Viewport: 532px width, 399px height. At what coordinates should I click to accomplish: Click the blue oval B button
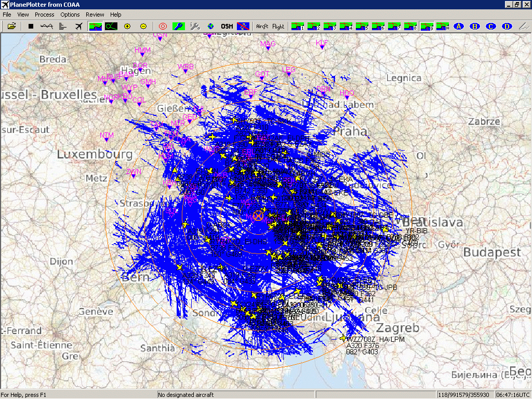click(x=475, y=26)
